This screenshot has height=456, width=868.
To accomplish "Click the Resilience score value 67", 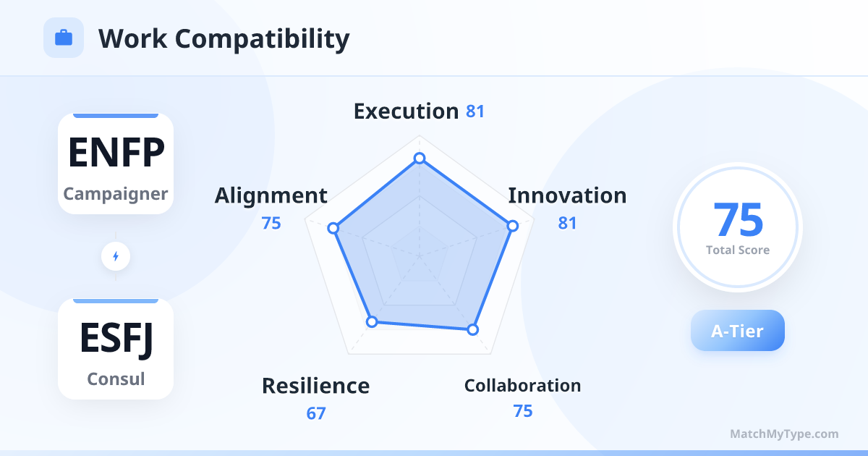I will [316, 414].
